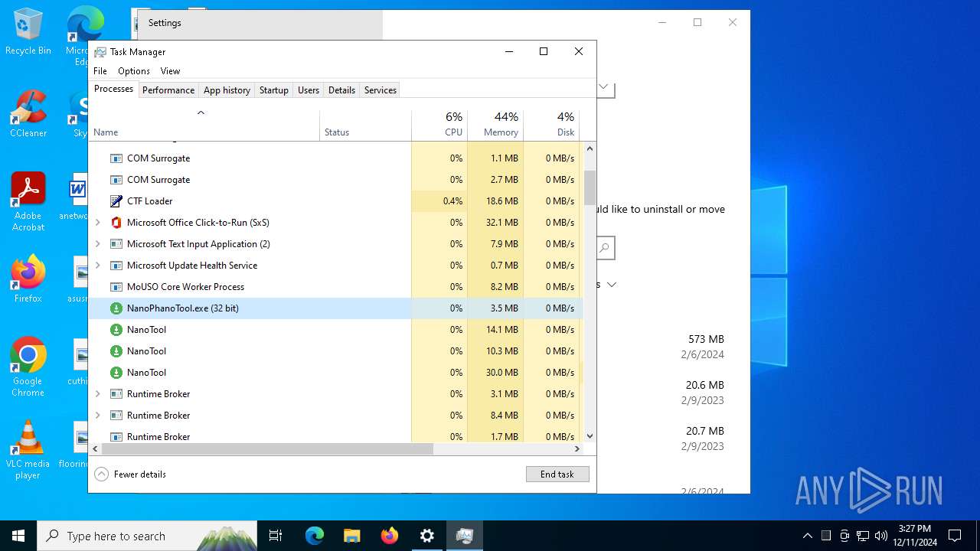The image size is (980, 551).
Task: Switch to the Performance tab
Action: point(168,90)
